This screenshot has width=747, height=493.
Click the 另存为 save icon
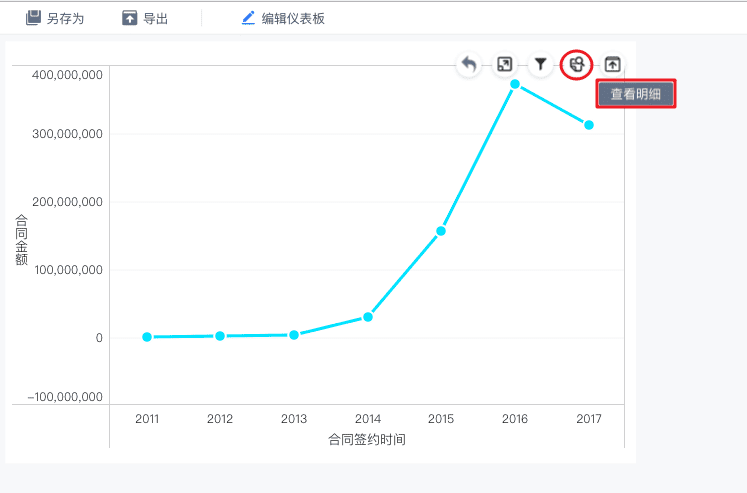click(33, 18)
